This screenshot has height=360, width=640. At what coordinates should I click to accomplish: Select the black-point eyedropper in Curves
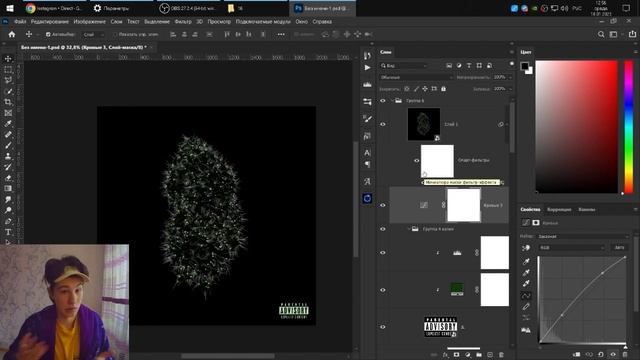tap(526, 261)
